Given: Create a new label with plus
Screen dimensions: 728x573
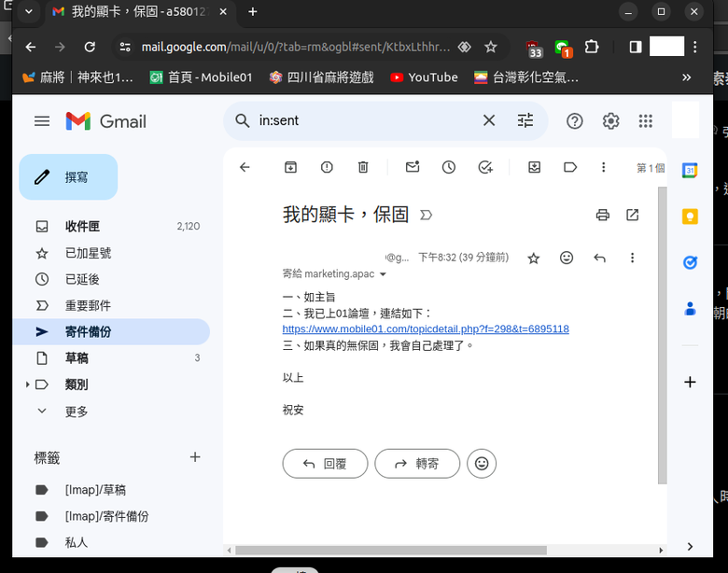Looking at the screenshot, I should [195, 457].
